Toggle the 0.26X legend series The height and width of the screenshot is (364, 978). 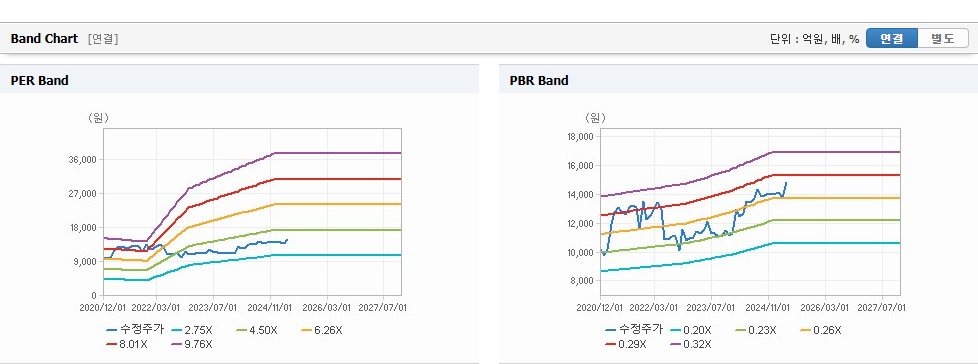[x=821, y=330]
